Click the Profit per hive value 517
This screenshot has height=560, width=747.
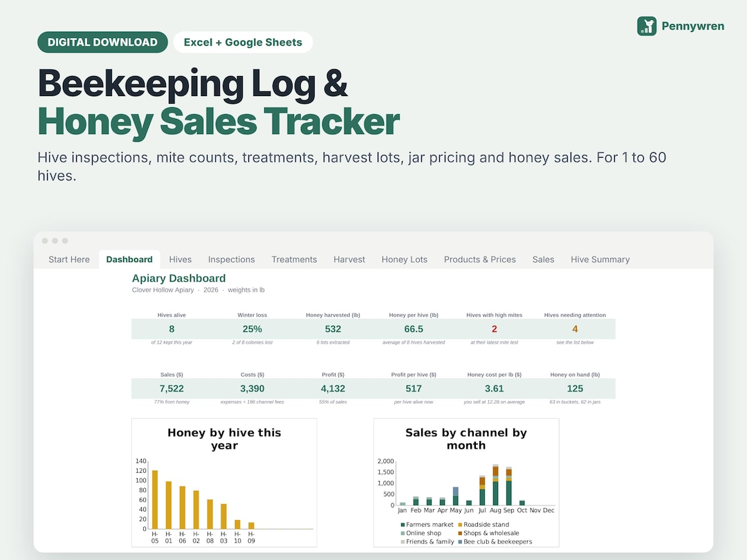[x=414, y=389]
